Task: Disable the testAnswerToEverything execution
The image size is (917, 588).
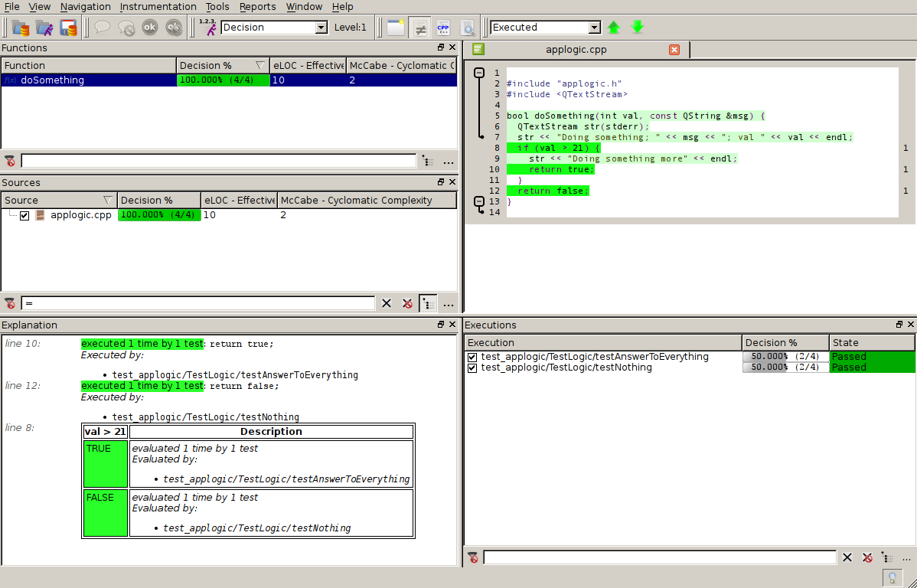Action: pos(472,357)
